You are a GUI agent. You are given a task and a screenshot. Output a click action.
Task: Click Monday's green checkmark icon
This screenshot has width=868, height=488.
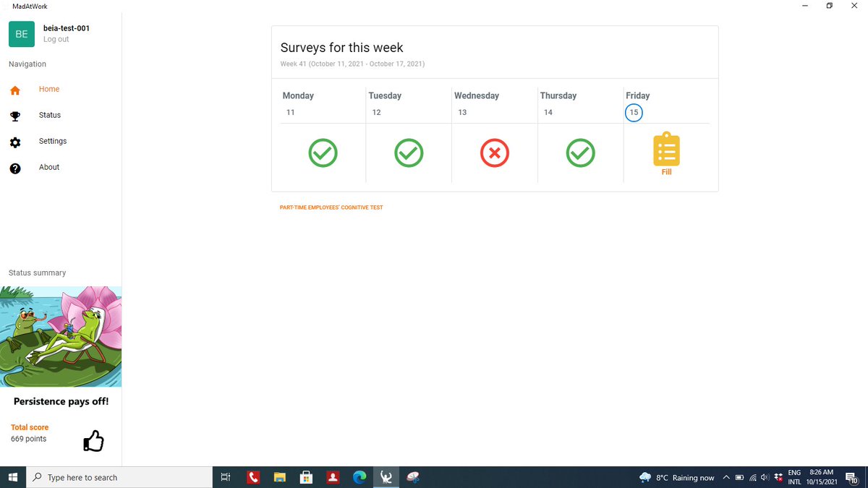323,153
